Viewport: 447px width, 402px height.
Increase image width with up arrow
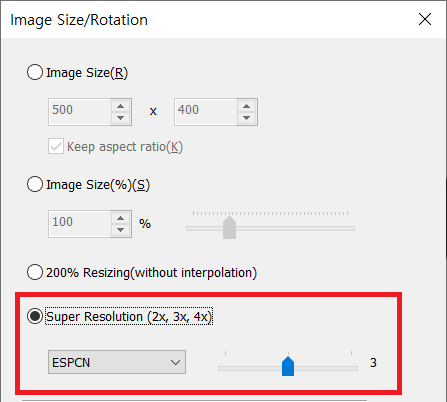click(121, 106)
